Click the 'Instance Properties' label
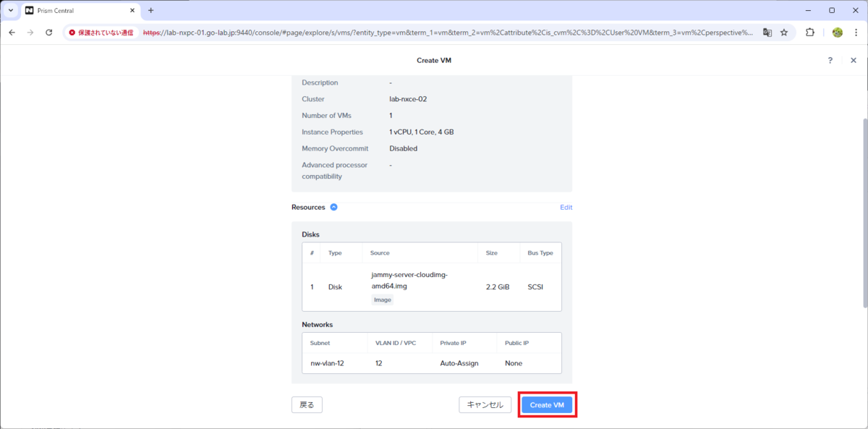Image resolution: width=868 pixels, height=429 pixels. tap(333, 132)
